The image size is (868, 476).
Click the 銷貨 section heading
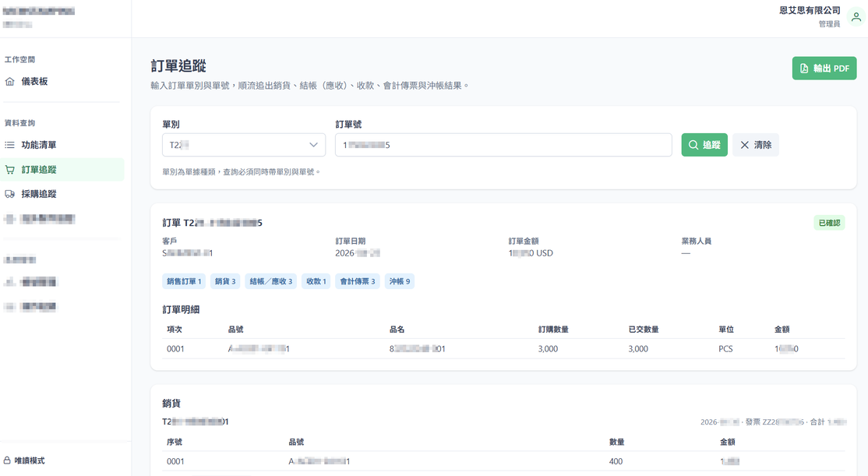pos(171,404)
